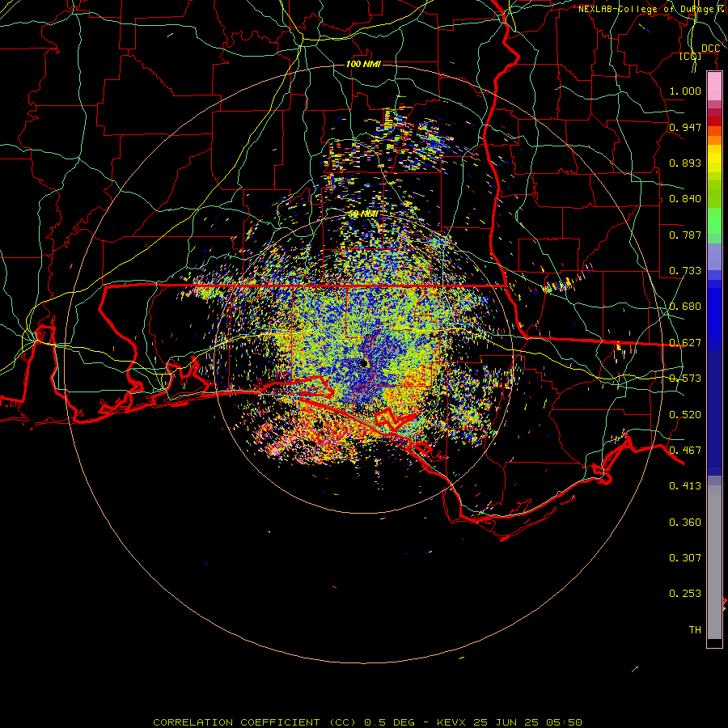Screen dimensions: 728x728
Task: Click the 50 NMI range ring label
Action: pyautogui.click(x=363, y=214)
